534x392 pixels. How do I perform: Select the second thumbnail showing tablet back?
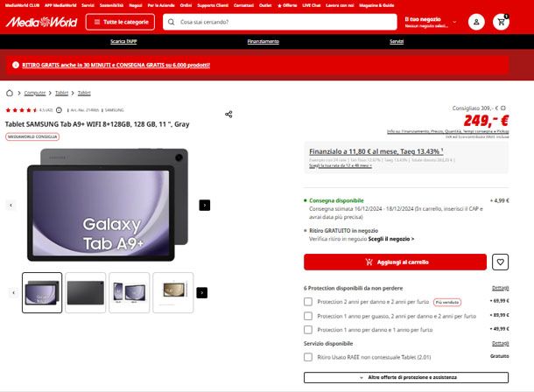click(x=86, y=292)
